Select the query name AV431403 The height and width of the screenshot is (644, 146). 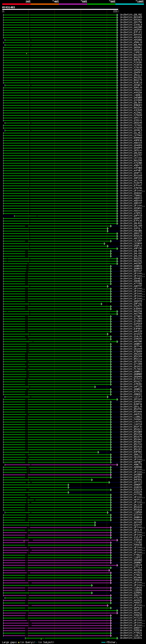[8, 8]
